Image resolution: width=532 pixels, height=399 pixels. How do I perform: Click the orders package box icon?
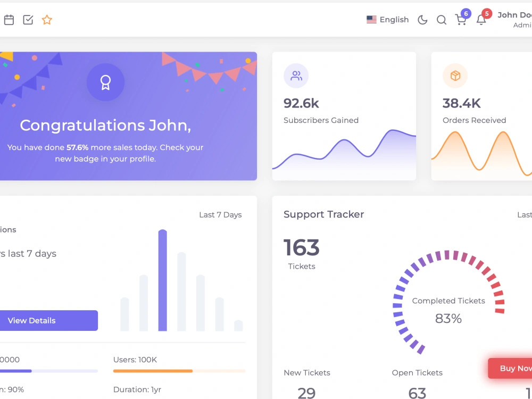(455, 76)
